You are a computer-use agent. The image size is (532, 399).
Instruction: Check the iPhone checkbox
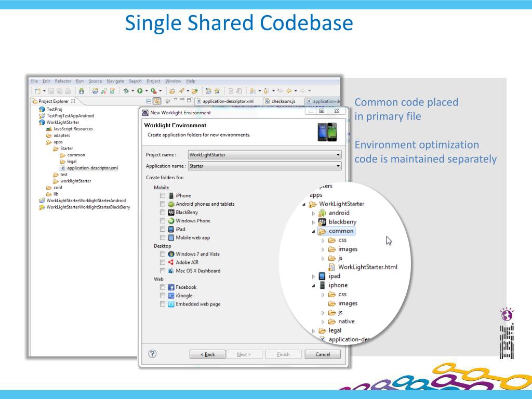point(163,195)
